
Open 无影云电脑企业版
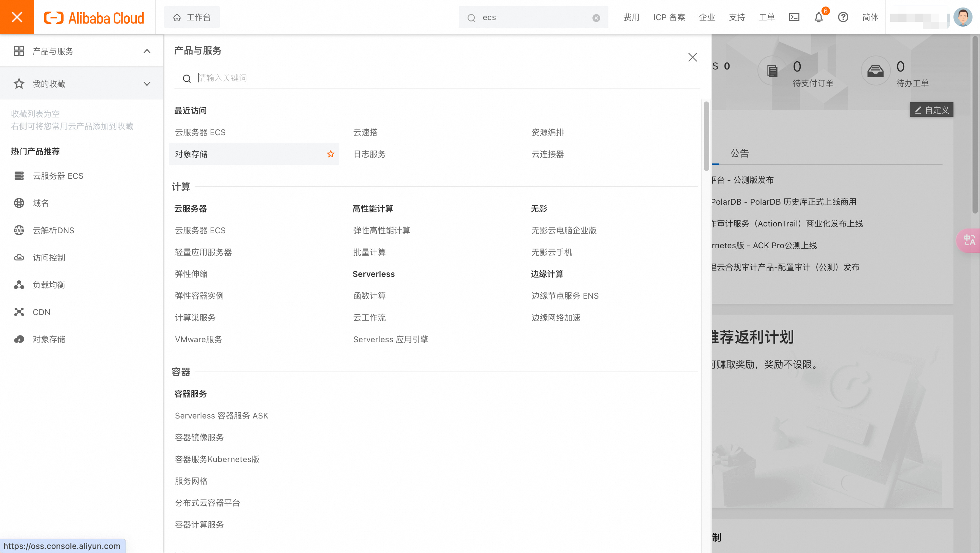(564, 230)
